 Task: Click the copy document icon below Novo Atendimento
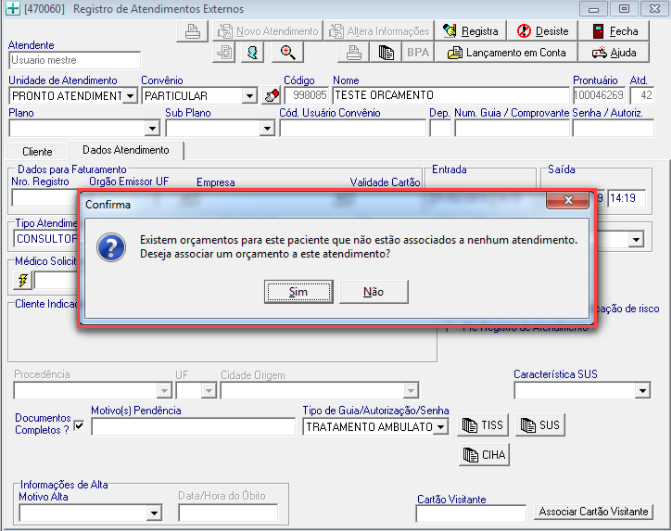pyautogui.click(x=224, y=53)
